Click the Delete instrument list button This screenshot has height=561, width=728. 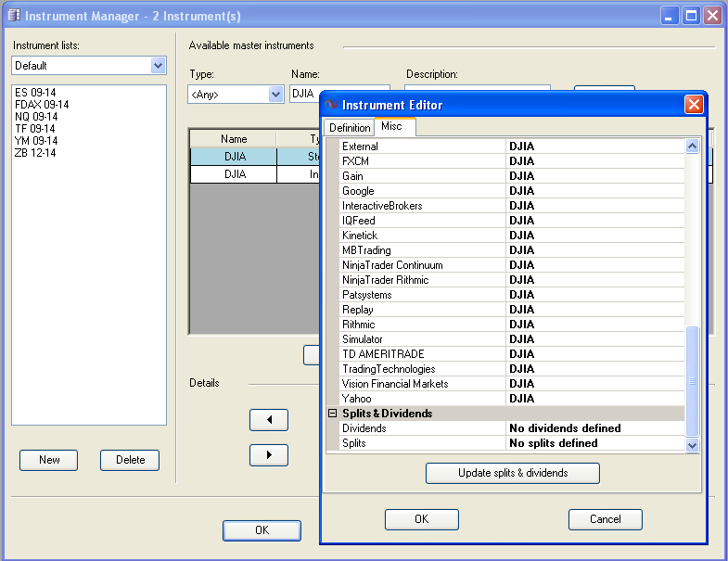tap(130, 460)
